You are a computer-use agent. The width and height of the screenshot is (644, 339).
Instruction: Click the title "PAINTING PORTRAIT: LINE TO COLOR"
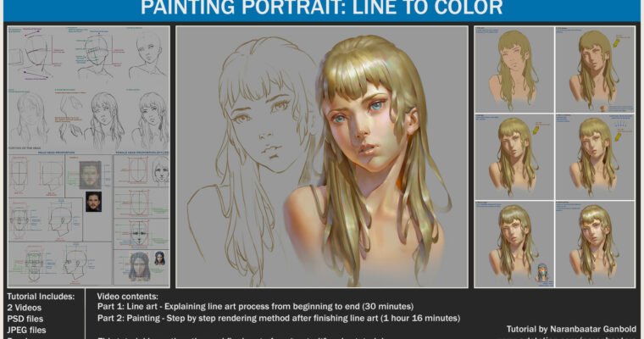(x=322, y=8)
